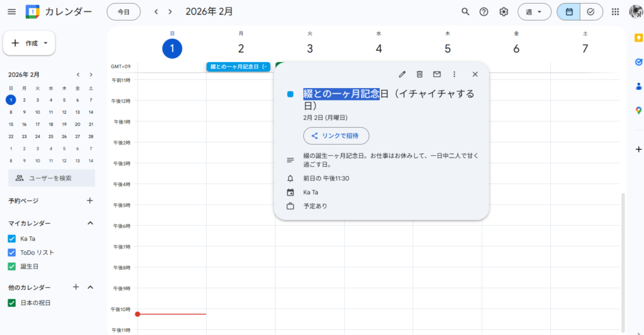Click the リンクで招待 button
The height and width of the screenshot is (335, 644).
click(x=336, y=136)
